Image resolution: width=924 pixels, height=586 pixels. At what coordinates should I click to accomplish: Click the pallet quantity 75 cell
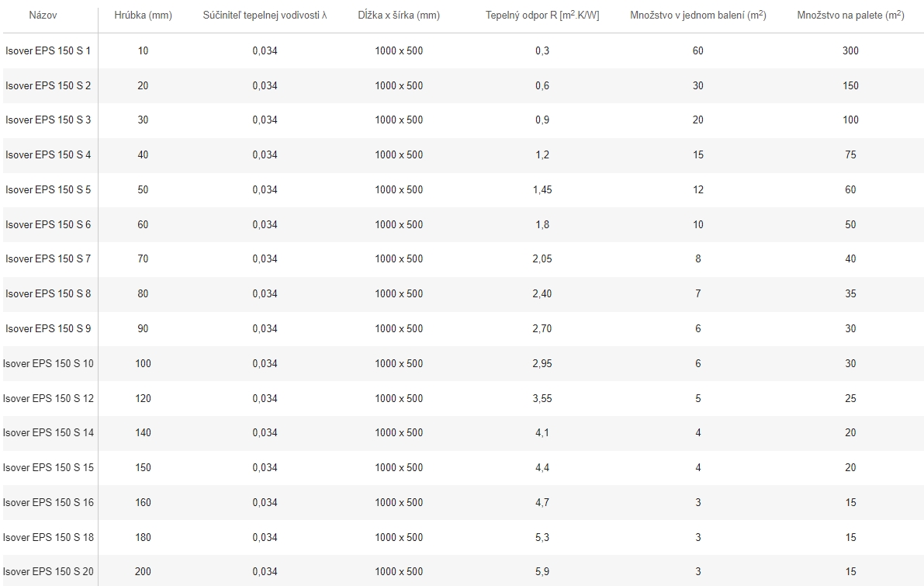click(x=850, y=155)
